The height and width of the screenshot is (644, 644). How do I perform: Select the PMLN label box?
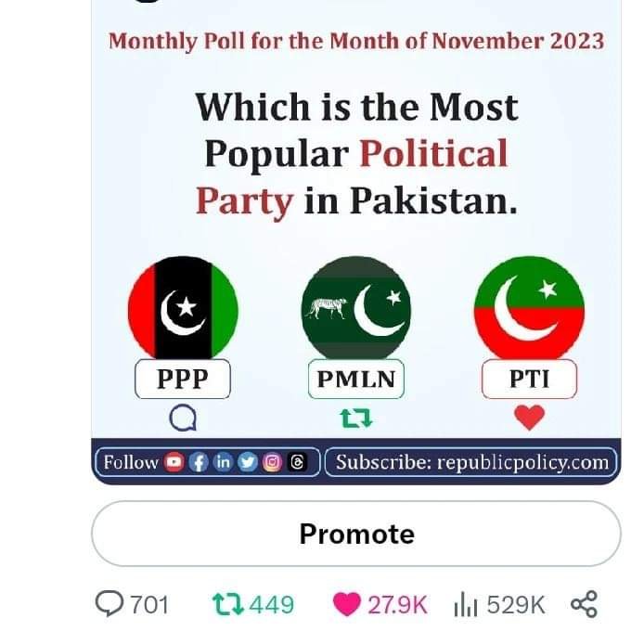[x=356, y=379]
